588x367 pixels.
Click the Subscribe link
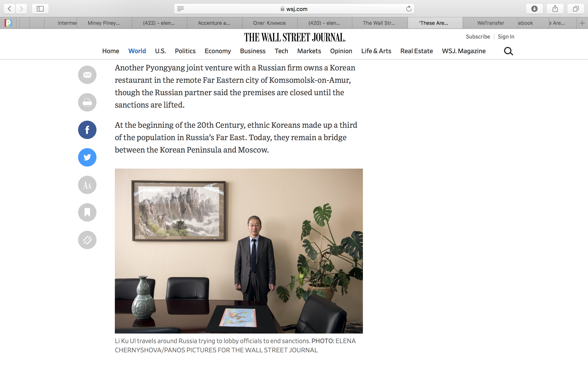(478, 37)
